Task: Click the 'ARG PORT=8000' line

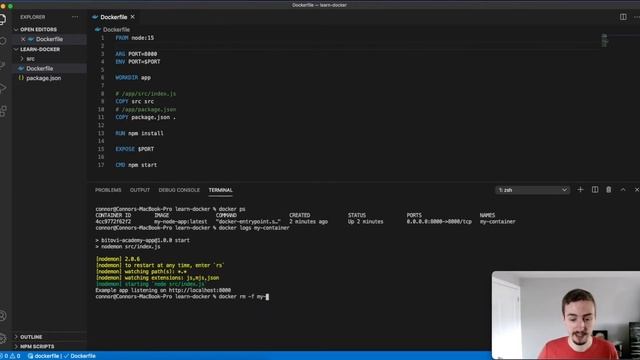Action: 136,54
